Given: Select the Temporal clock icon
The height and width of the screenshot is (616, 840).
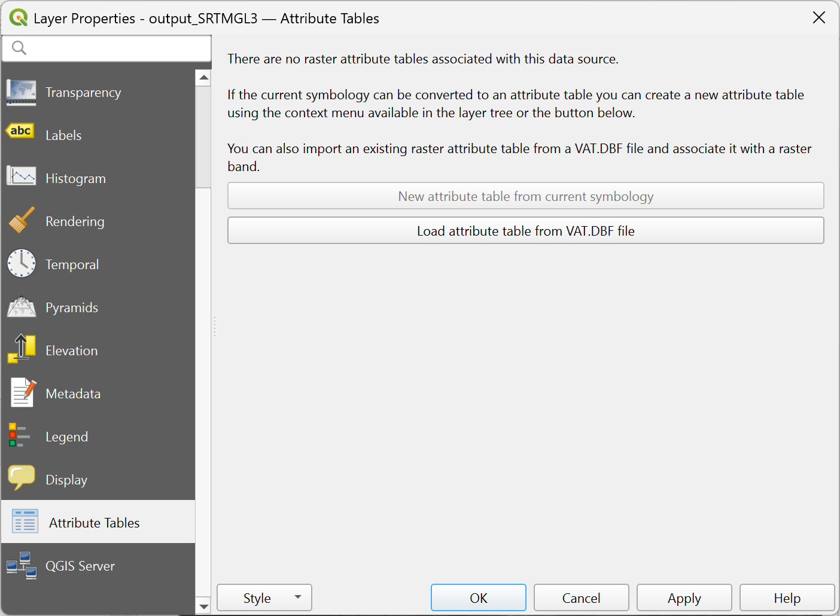Looking at the screenshot, I should click(x=22, y=264).
